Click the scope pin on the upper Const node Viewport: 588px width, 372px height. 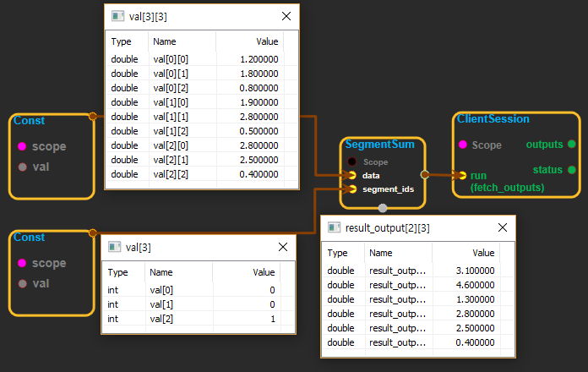click(23, 146)
